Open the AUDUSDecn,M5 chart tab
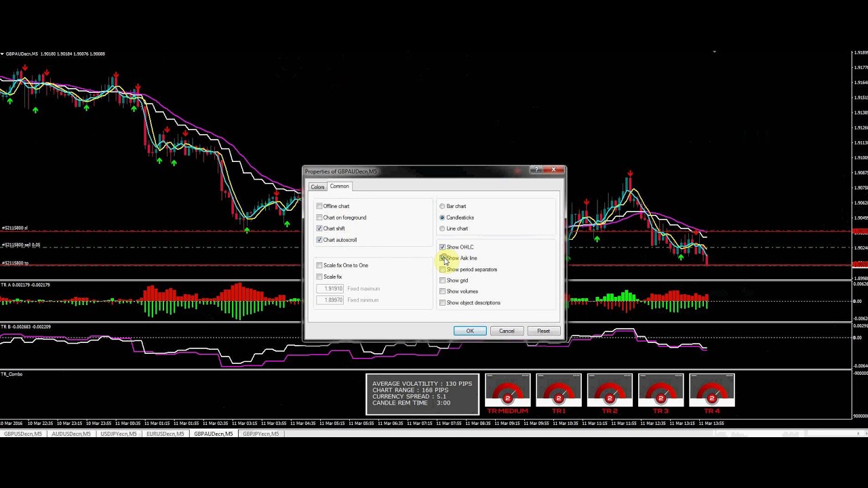This screenshot has width=868, height=488. pyautogui.click(x=71, y=434)
